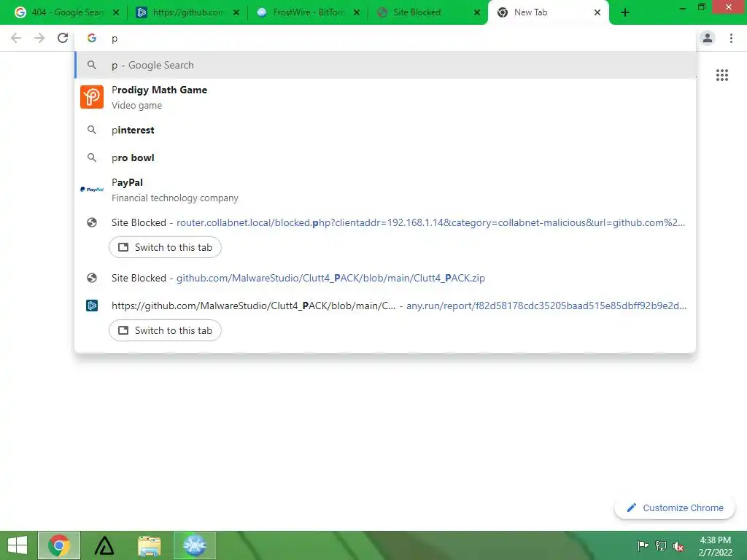Click globe icon of Clutt4_PACK.zip suggestion
Image resolution: width=747 pixels, height=560 pixels.
pos(92,278)
